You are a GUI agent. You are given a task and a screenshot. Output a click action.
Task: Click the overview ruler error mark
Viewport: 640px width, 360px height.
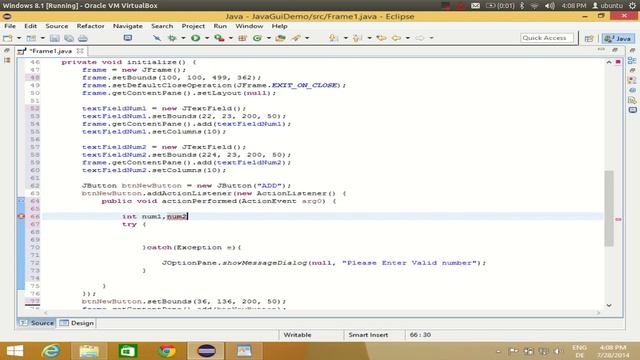[x=618, y=219]
